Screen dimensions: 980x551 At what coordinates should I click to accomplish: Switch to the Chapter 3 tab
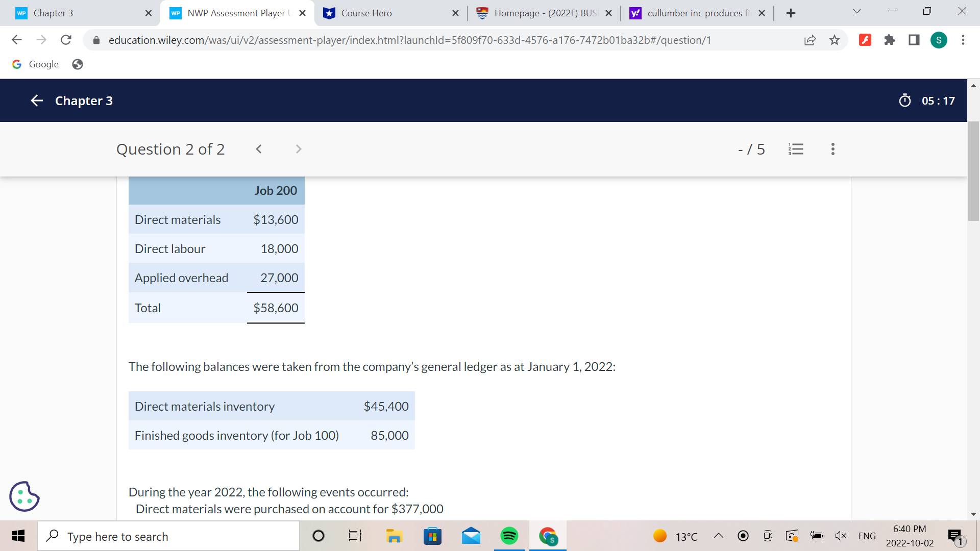(77, 13)
